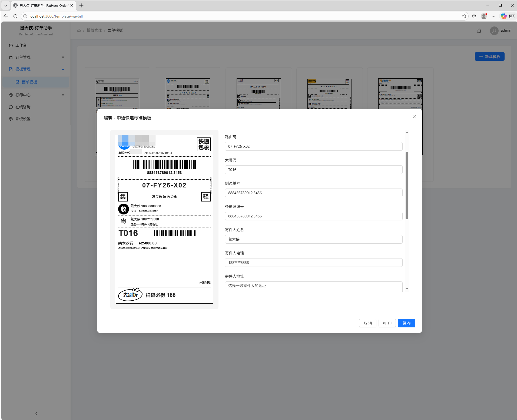Open a new browser tab

(x=81, y=5)
